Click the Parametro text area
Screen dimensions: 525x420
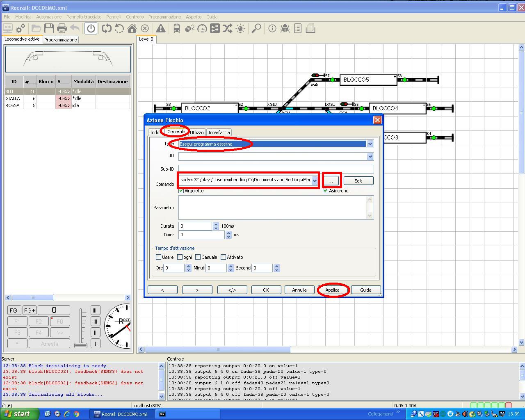[x=273, y=208]
